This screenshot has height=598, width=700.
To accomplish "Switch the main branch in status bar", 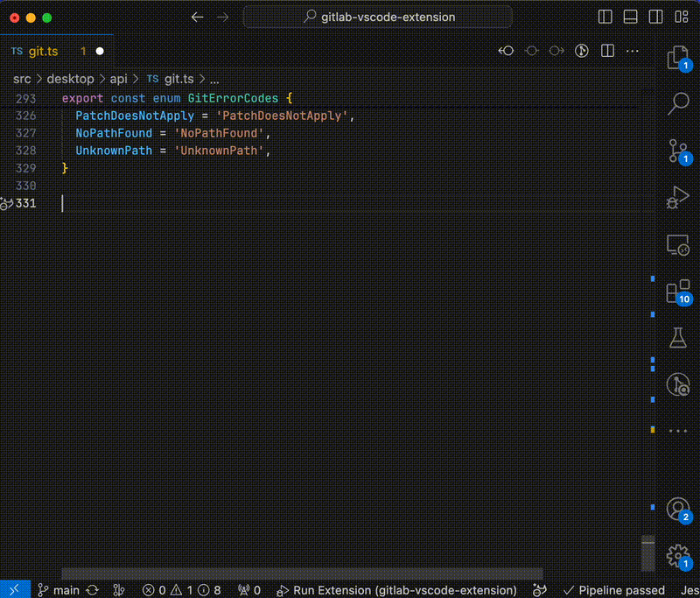I will pos(59,590).
